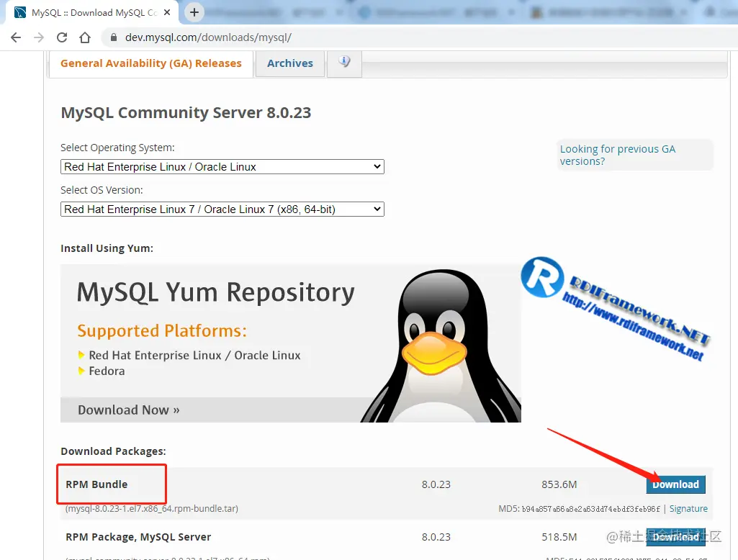Open Looking for previous GA versions link

coord(618,155)
